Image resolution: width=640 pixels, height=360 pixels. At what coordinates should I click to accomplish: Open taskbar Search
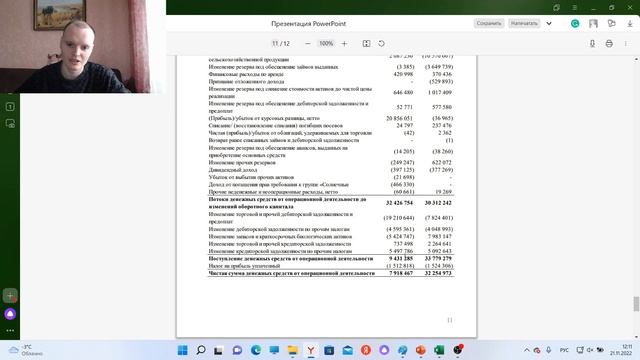tap(201, 350)
